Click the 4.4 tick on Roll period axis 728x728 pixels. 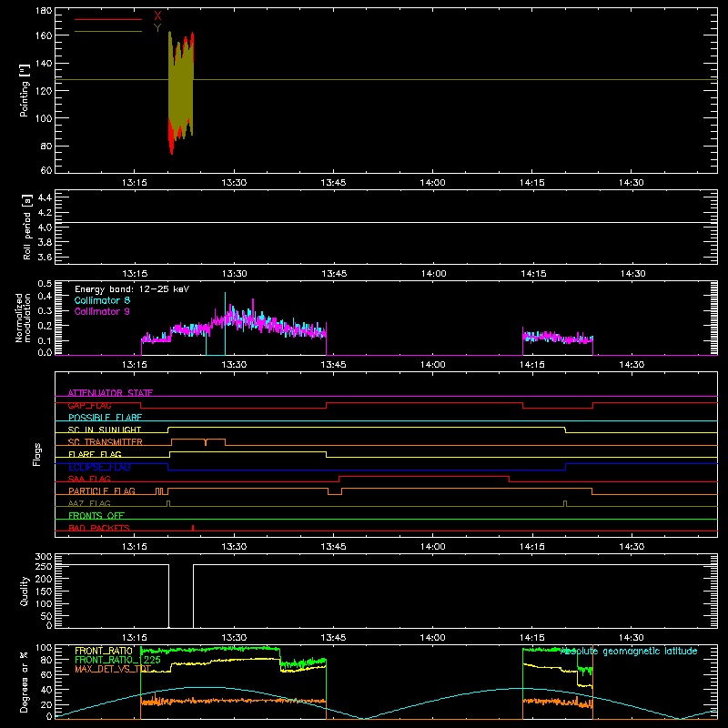coord(45,198)
